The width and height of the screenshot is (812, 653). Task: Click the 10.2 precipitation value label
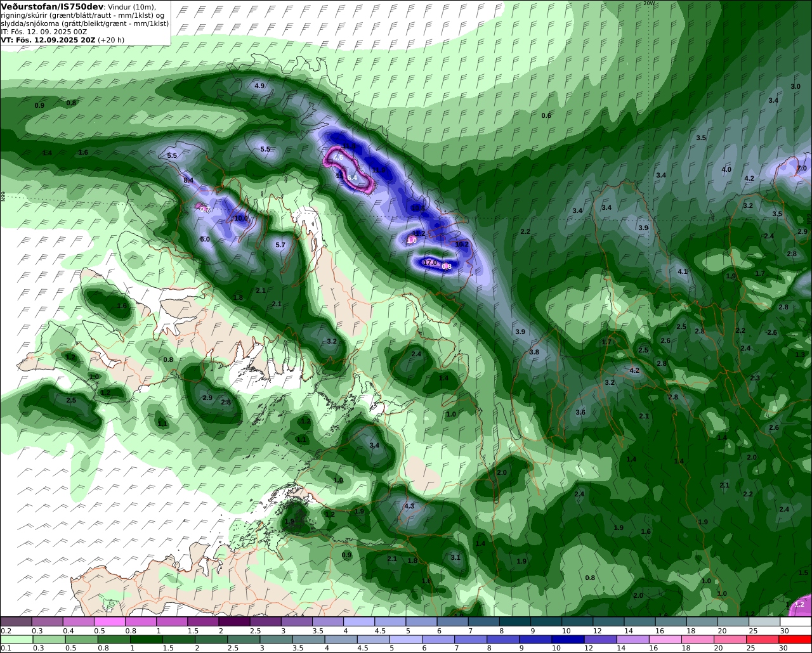(462, 244)
